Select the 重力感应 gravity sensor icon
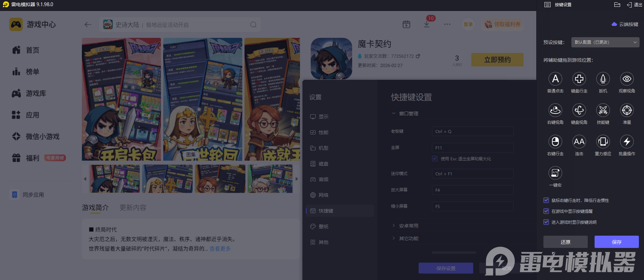Viewport: 644px width, 280px height. [x=603, y=142]
